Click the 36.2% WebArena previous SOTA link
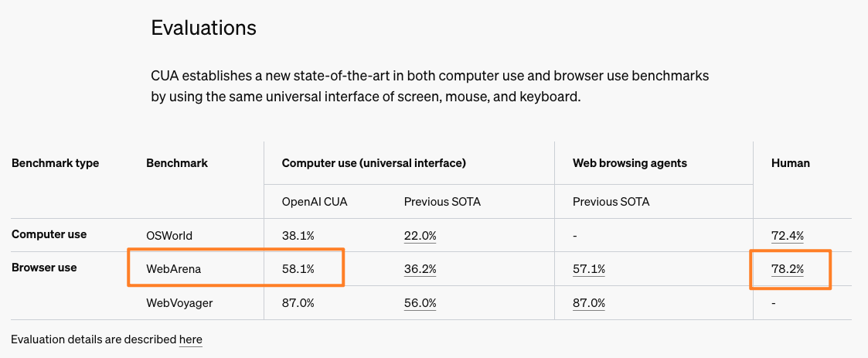The image size is (868, 358). pyautogui.click(x=420, y=269)
